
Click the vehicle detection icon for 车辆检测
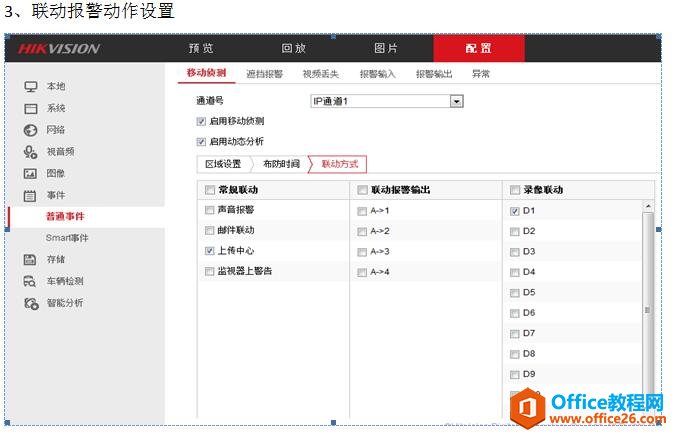(30, 281)
